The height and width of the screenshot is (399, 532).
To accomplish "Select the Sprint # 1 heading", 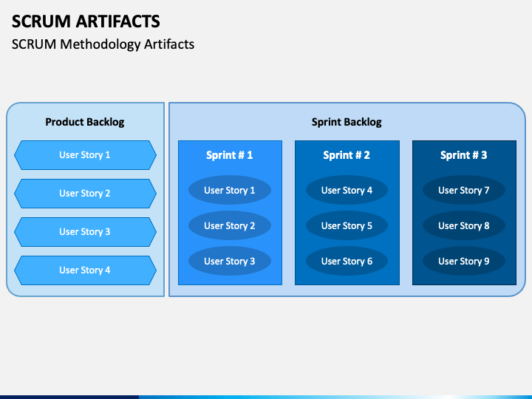I will 230,155.
